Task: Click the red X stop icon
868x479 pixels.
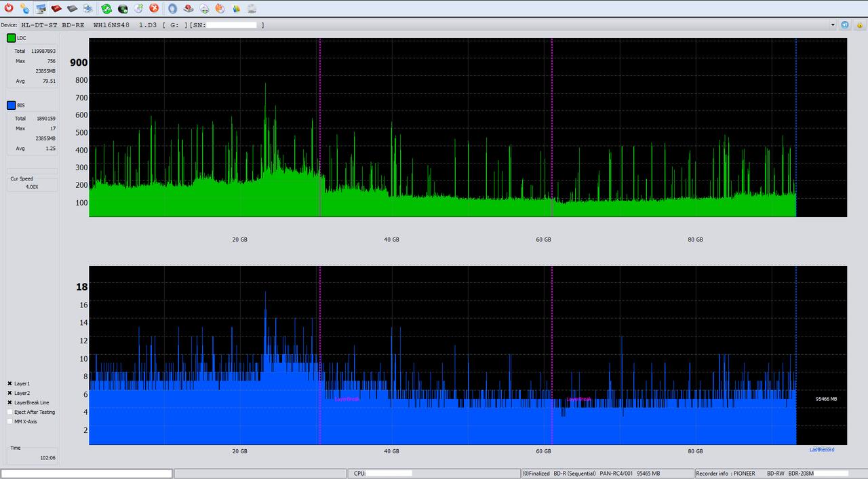Action: (x=154, y=8)
